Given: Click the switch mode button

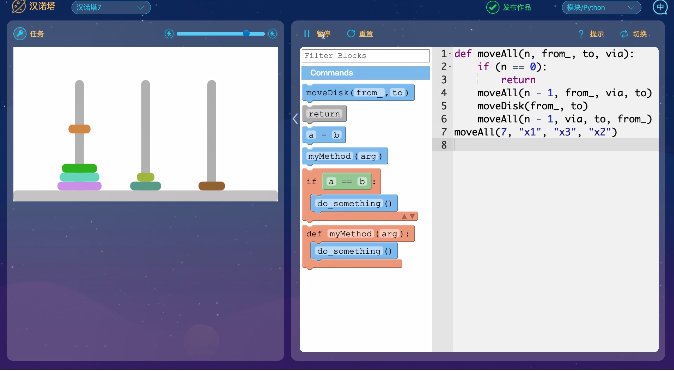Looking at the screenshot, I should click(x=634, y=34).
